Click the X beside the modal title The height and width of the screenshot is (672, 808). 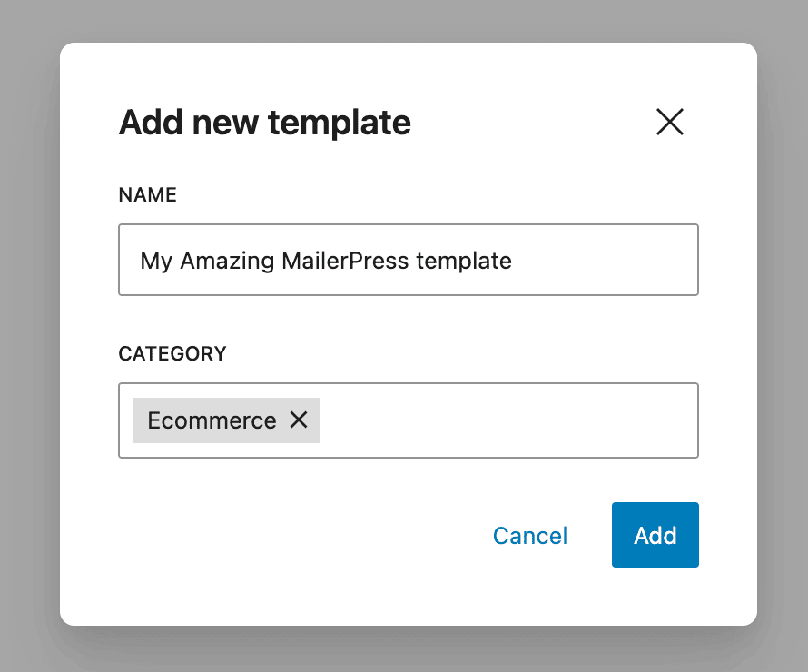point(669,122)
